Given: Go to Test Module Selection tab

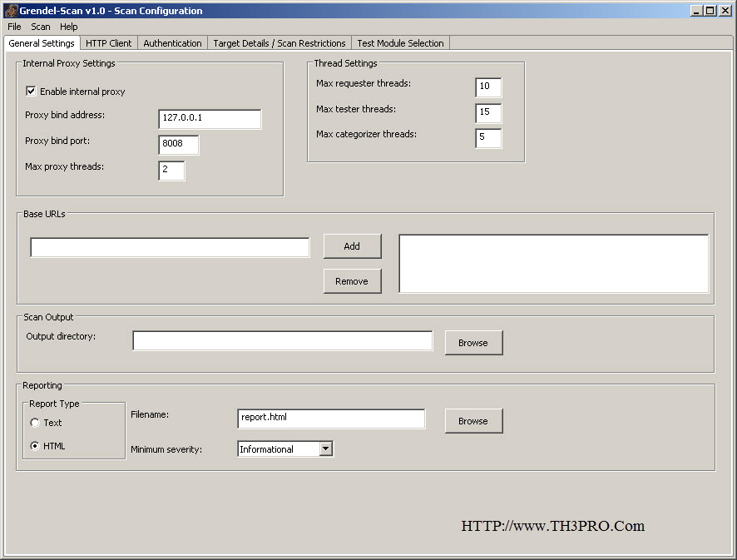Looking at the screenshot, I should coord(401,43).
